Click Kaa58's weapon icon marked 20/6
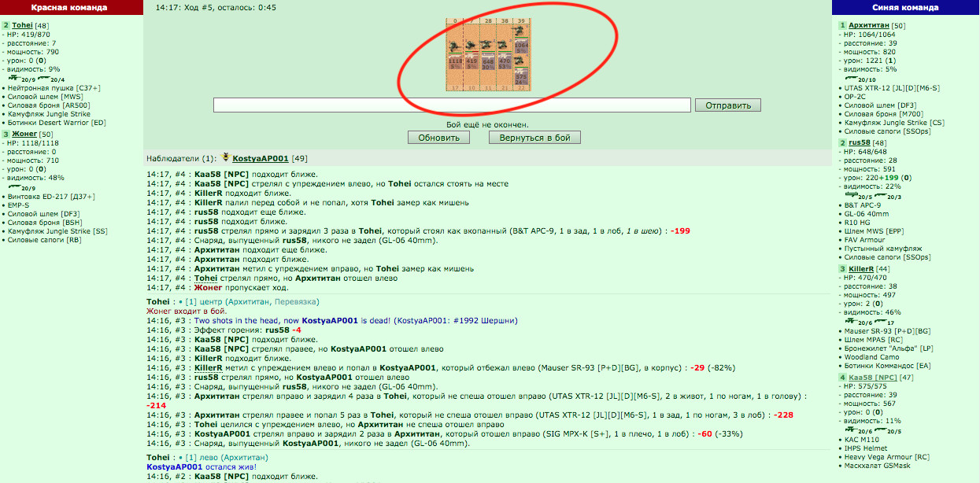The width and height of the screenshot is (980, 483). [852, 430]
